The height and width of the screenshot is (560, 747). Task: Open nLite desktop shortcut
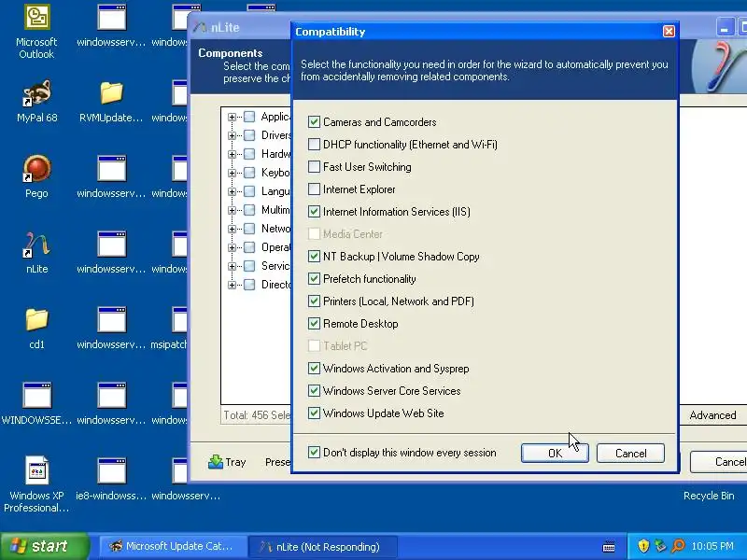(36, 252)
